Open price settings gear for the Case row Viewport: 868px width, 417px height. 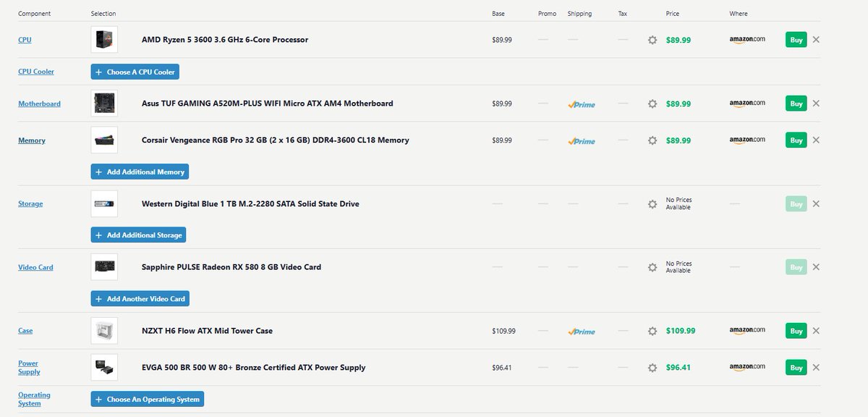pyautogui.click(x=652, y=331)
